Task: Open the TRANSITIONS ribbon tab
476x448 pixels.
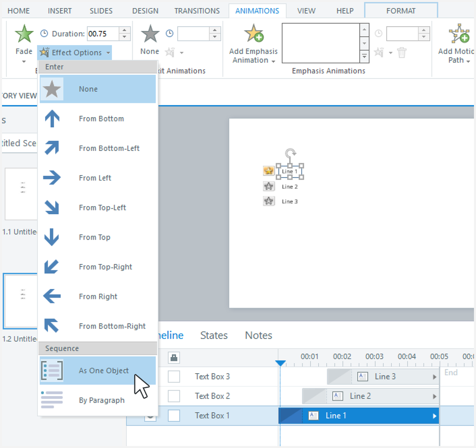Action: [x=197, y=11]
